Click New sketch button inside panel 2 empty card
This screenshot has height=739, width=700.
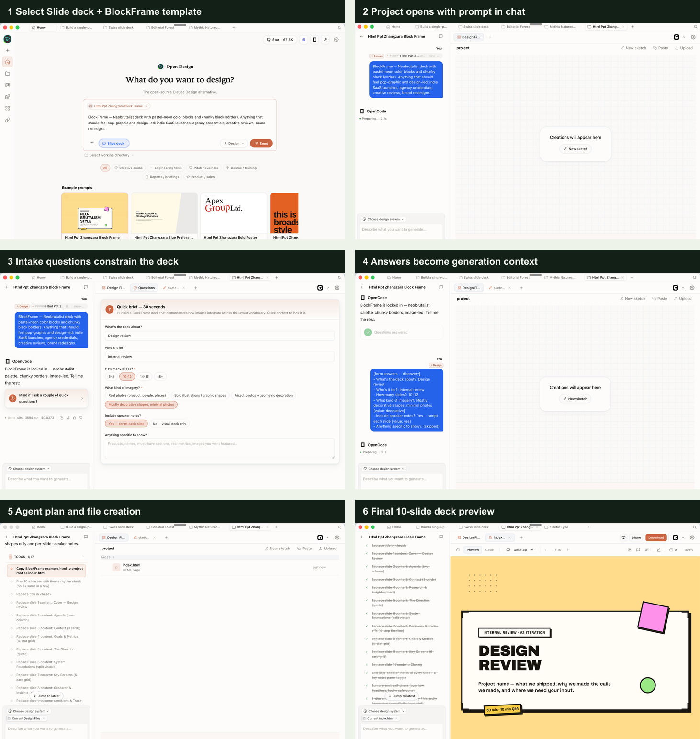576,149
